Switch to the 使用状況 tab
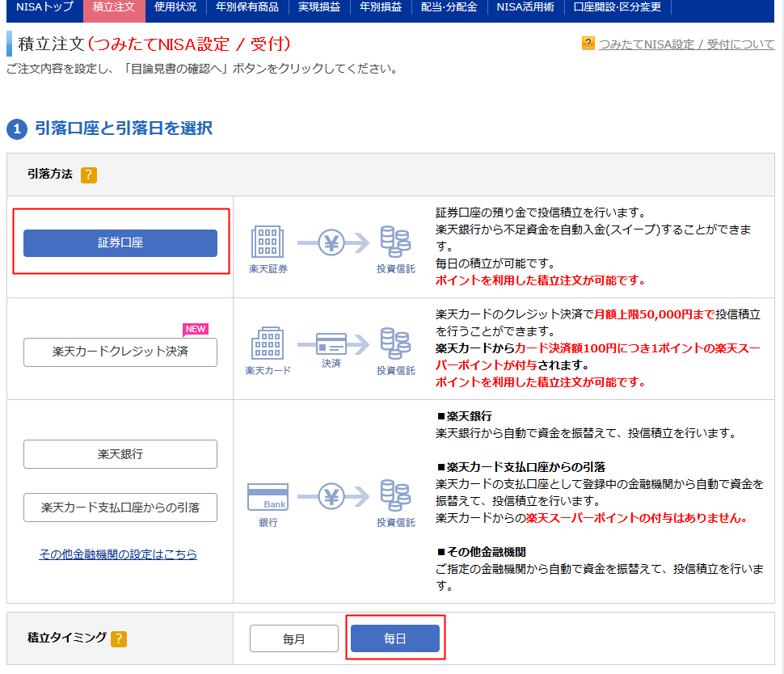Image resolution: width=784 pixels, height=674 pixels. pyautogui.click(x=175, y=8)
